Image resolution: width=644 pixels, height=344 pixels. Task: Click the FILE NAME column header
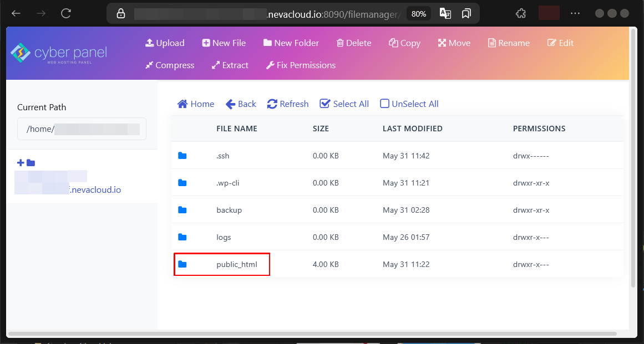237,129
